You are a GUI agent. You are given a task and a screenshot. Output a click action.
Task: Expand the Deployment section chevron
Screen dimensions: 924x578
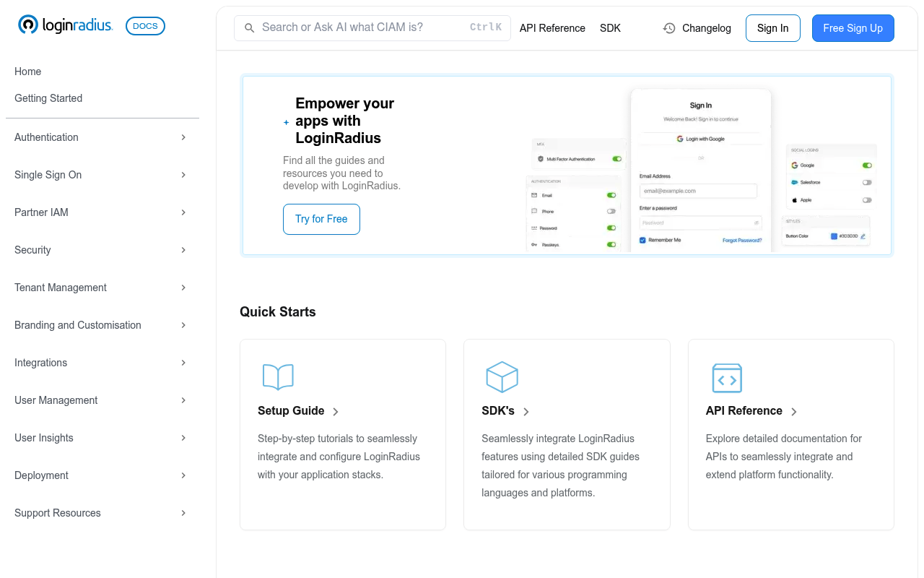coord(183,475)
